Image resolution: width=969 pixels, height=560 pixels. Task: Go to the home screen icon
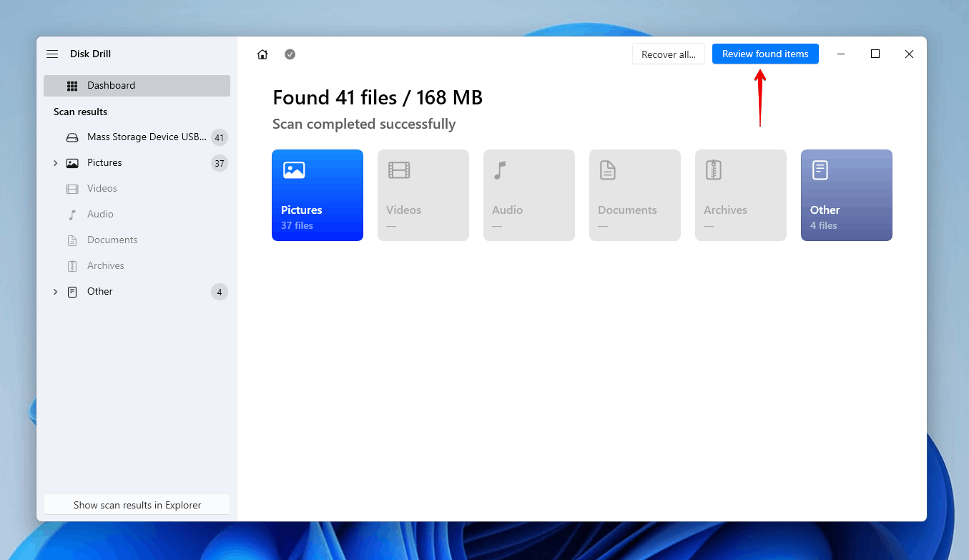coord(262,54)
